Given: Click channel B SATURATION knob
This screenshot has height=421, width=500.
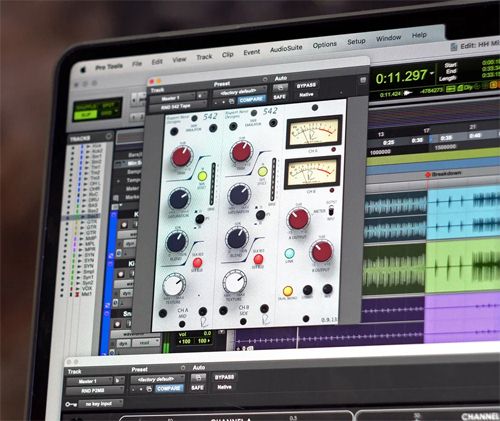Looking at the screenshot, I should tap(239, 195).
